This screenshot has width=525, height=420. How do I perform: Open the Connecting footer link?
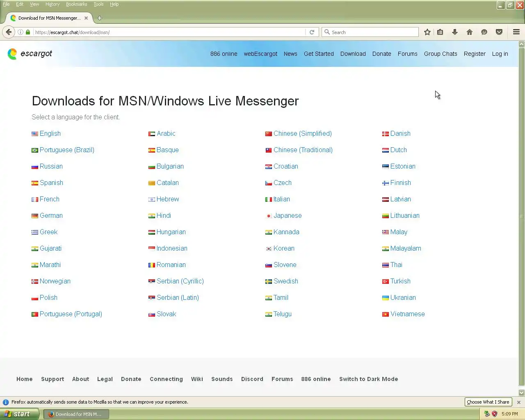pyautogui.click(x=166, y=379)
